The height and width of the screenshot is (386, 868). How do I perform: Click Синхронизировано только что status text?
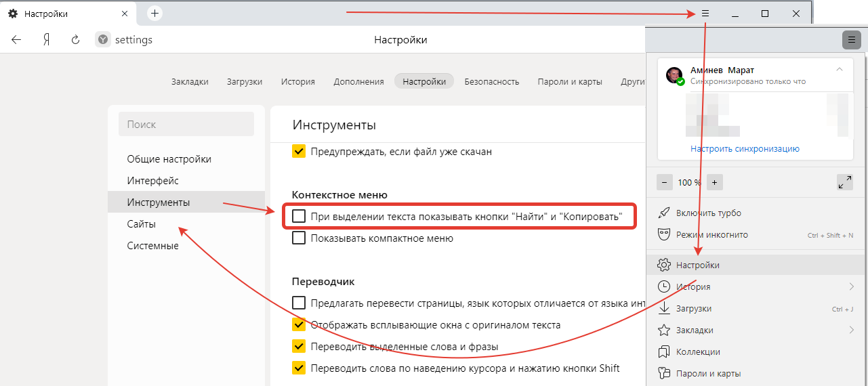(747, 81)
